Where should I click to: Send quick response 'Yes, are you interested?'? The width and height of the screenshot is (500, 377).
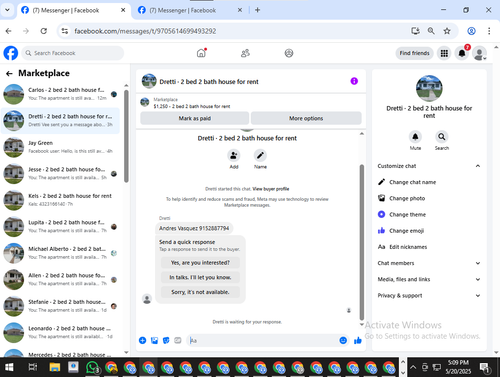point(200,263)
